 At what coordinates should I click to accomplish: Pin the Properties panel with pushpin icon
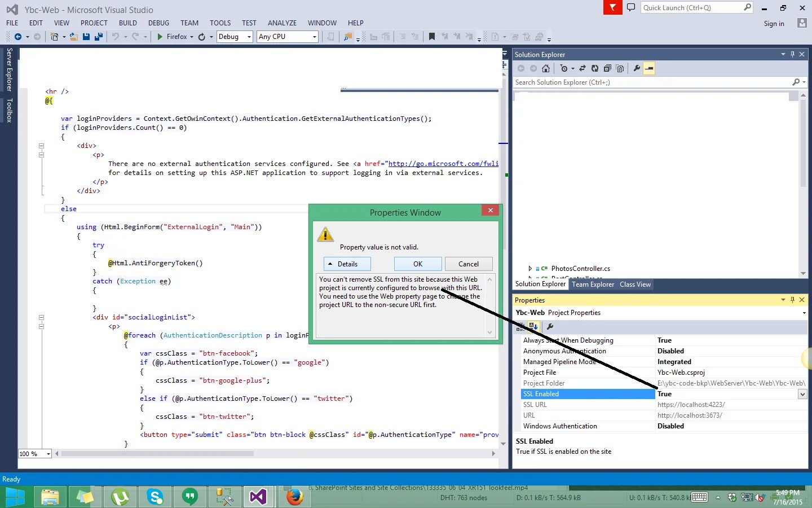coord(792,300)
